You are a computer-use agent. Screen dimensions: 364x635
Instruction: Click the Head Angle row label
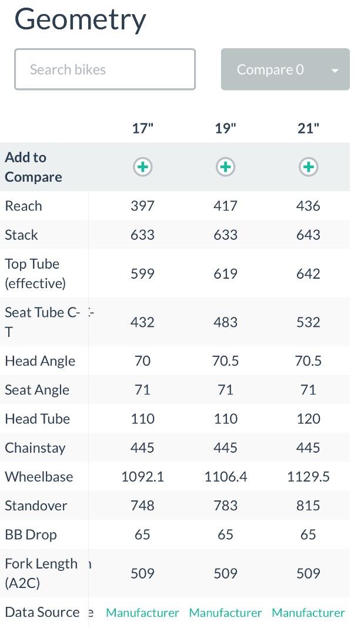40,361
